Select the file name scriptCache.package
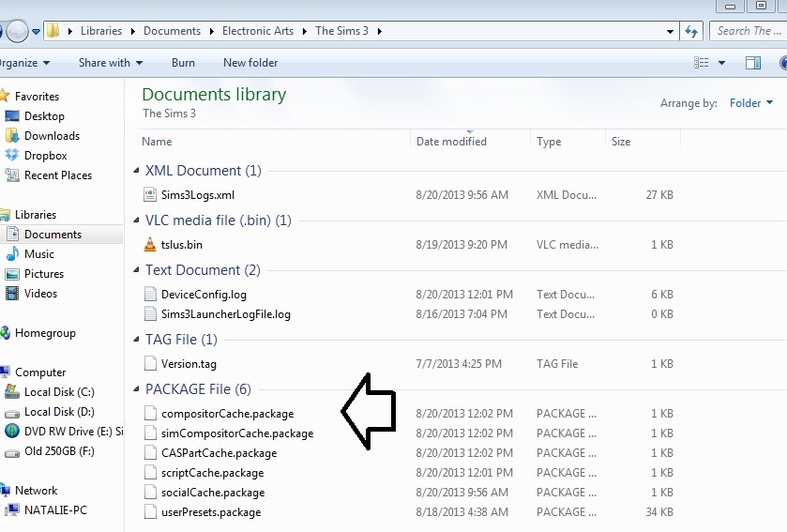The width and height of the screenshot is (787, 532). click(212, 473)
